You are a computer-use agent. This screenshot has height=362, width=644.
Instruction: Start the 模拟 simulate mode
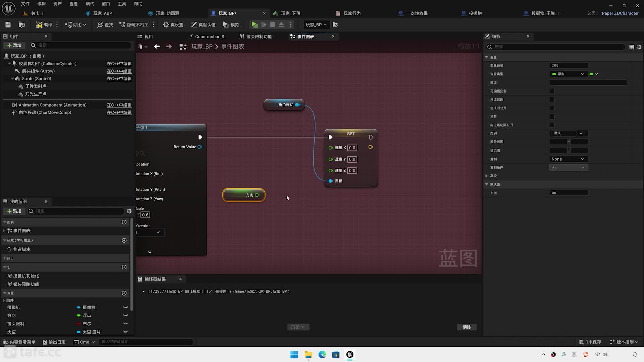(x=231, y=25)
